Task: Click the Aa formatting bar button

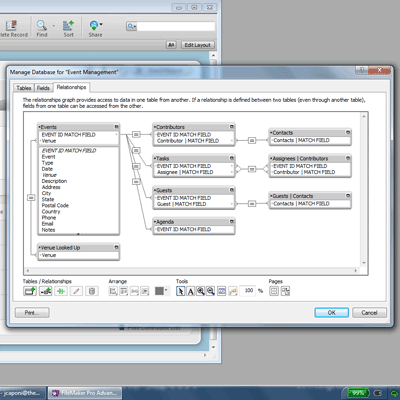Action: pos(171,45)
